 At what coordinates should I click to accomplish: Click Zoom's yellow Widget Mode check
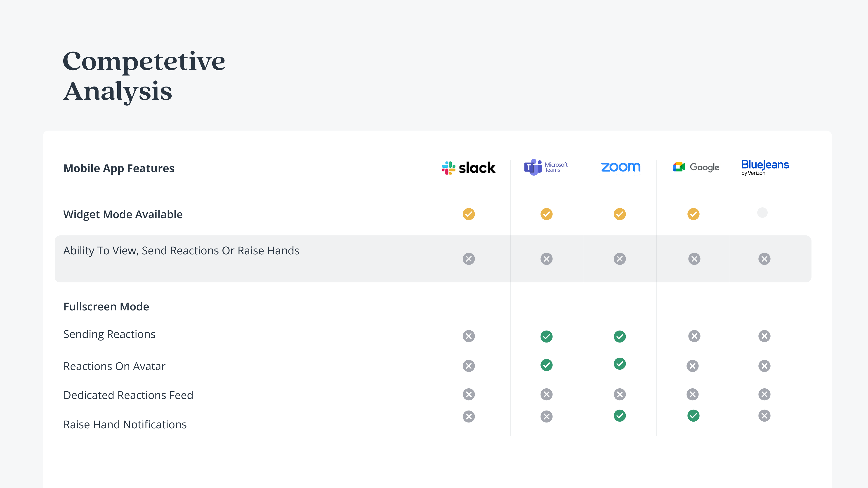click(x=620, y=214)
